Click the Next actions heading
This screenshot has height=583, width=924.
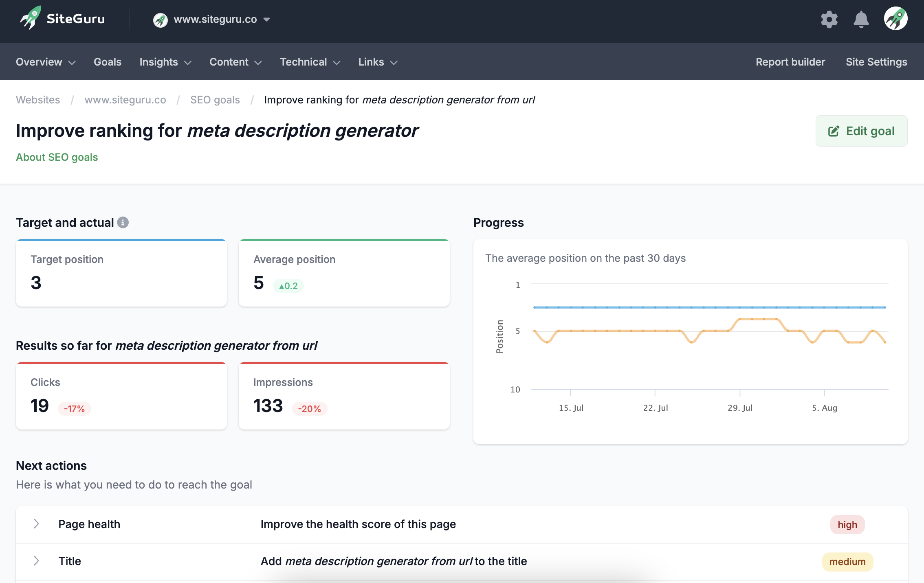click(x=51, y=466)
